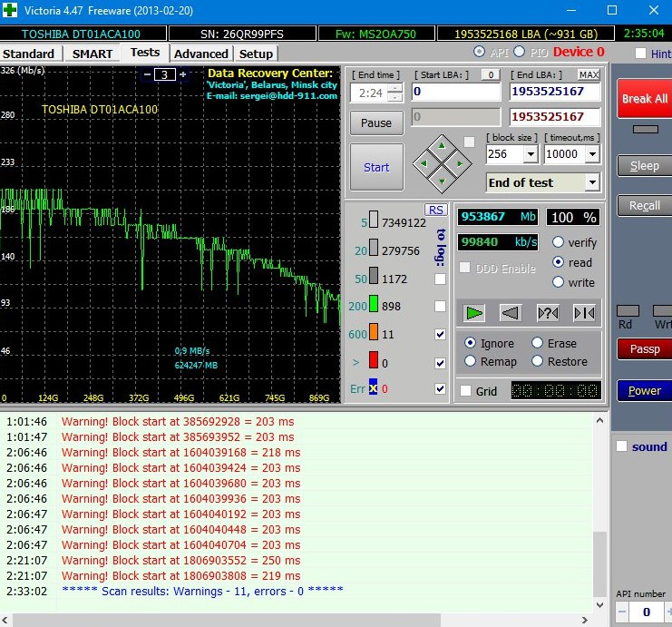Select the verify test mode
This screenshot has width=672, height=627.
click(x=558, y=242)
